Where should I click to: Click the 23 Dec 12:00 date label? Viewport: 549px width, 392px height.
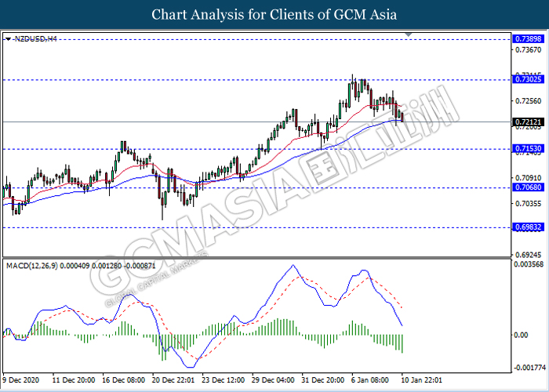pyautogui.click(x=224, y=380)
